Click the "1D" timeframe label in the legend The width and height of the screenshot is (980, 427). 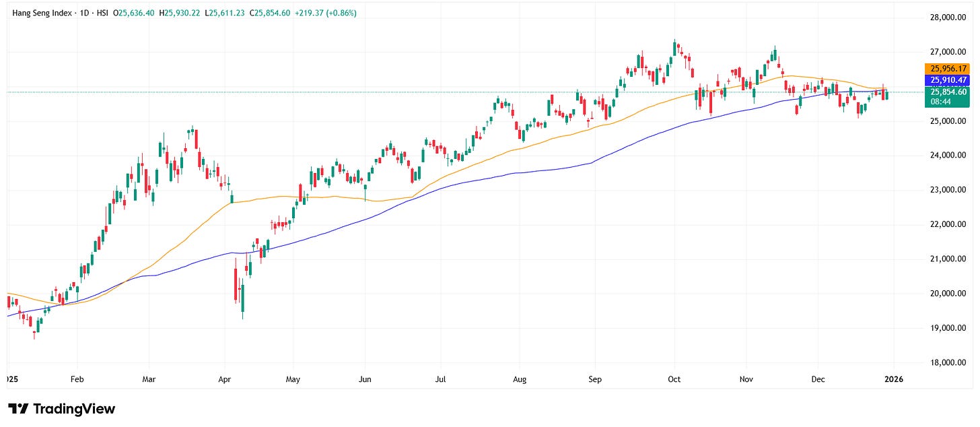84,12
